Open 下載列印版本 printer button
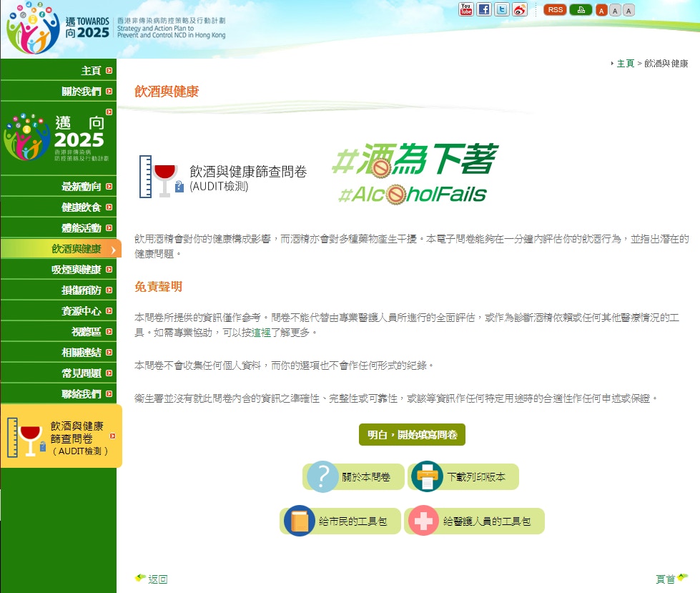Screen dimensions: 700x593 pyautogui.click(x=463, y=477)
